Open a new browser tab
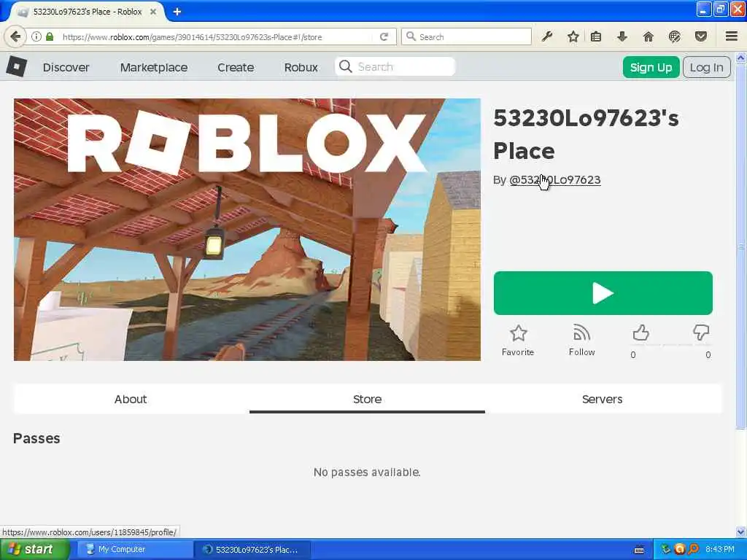 click(177, 12)
